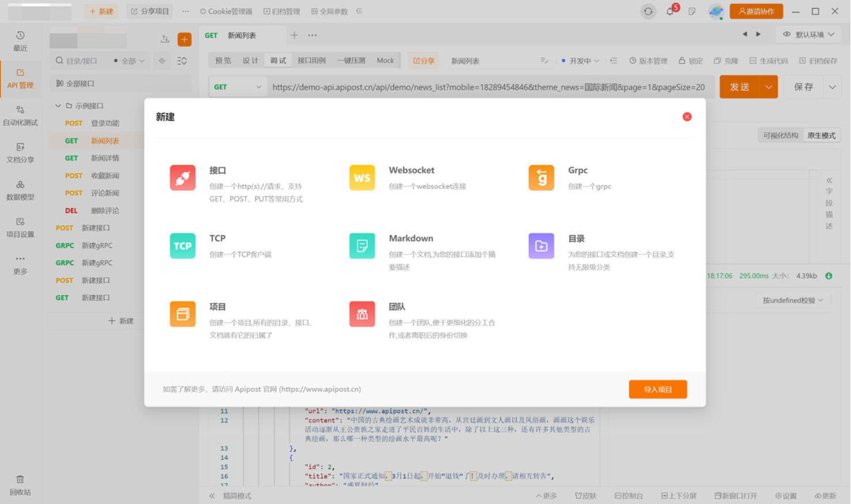Click the sync refresh icon
The height and width of the screenshot is (504, 851).
click(x=648, y=11)
